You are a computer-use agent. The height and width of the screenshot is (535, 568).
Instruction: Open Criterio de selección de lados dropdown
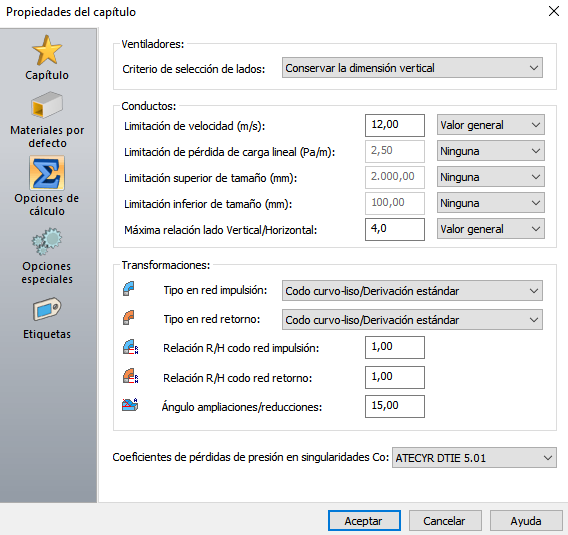(x=412, y=68)
